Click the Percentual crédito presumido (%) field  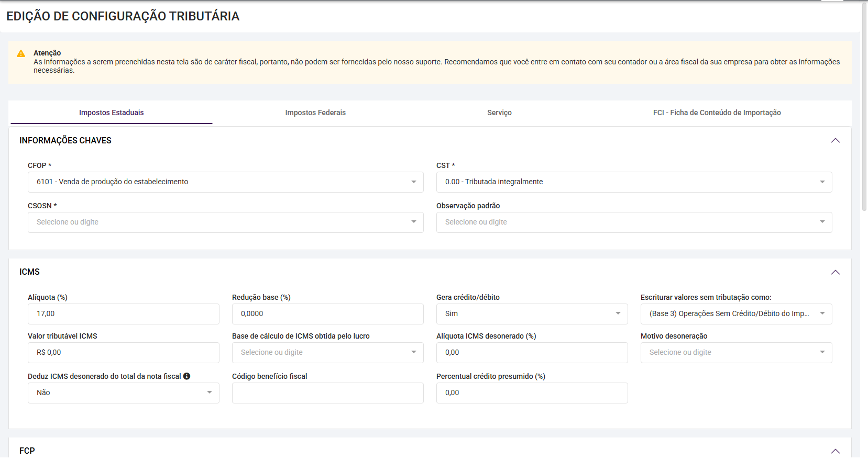pos(532,393)
